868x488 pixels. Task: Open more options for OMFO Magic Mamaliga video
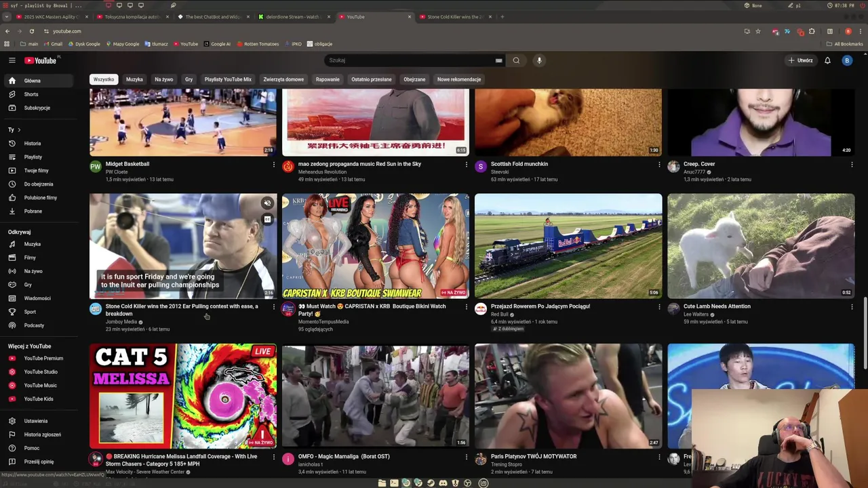click(x=467, y=457)
